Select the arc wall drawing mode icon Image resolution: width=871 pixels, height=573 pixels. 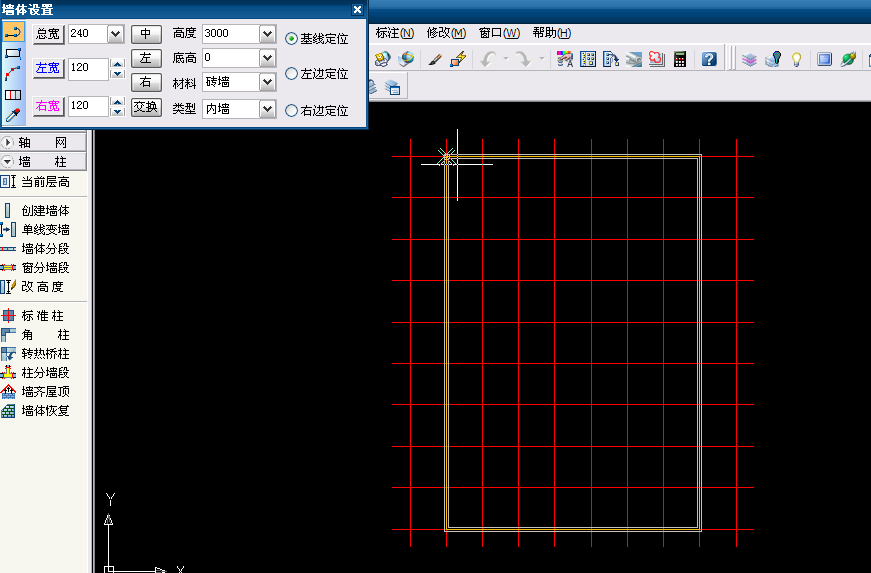pyautogui.click(x=13, y=74)
